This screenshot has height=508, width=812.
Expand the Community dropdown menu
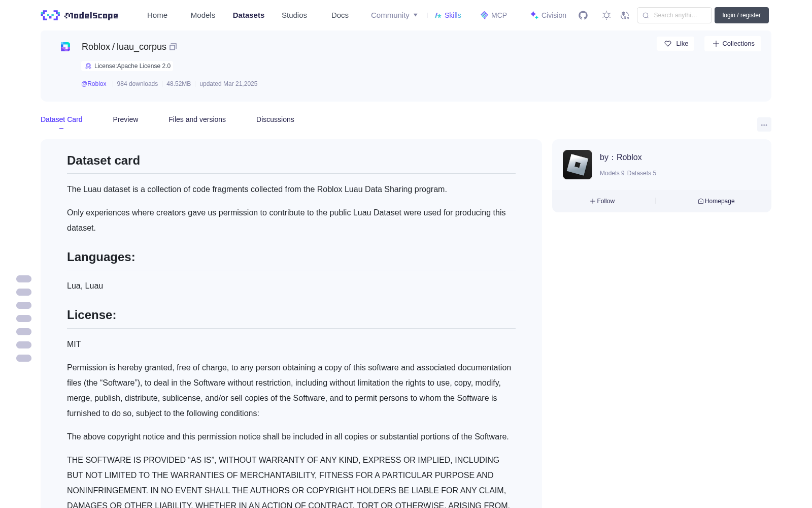pos(394,15)
